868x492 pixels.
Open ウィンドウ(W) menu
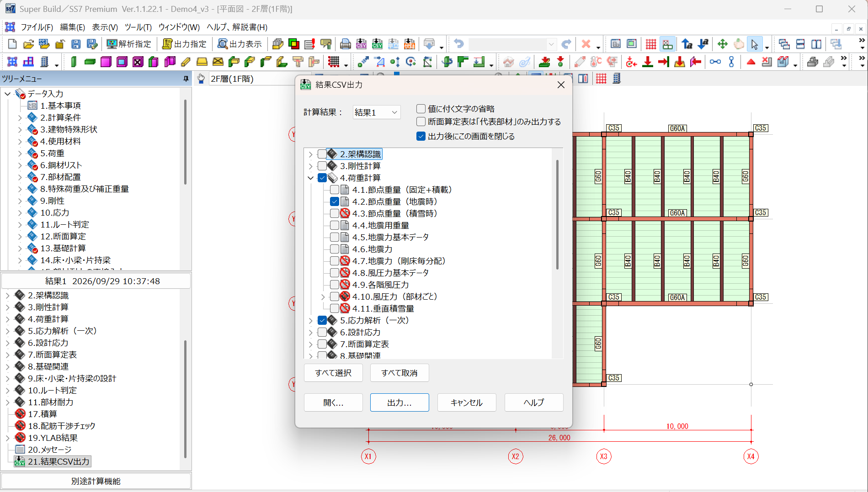click(179, 27)
